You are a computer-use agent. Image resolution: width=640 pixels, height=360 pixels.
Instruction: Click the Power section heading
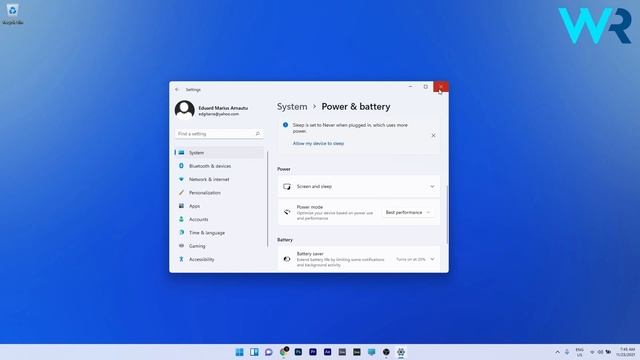284,169
